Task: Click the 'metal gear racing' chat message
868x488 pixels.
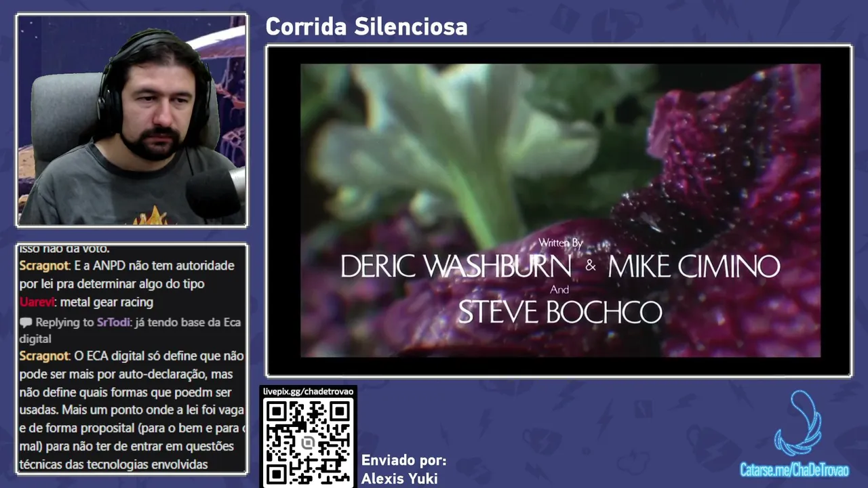Action: (x=107, y=302)
